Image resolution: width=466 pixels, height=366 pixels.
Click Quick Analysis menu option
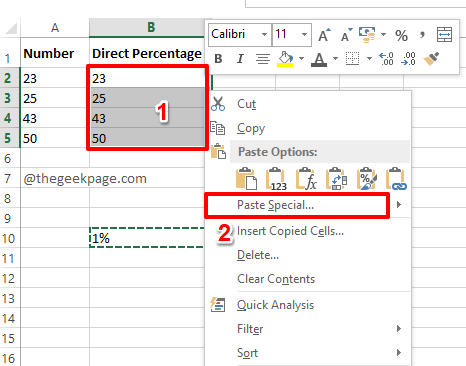click(275, 305)
